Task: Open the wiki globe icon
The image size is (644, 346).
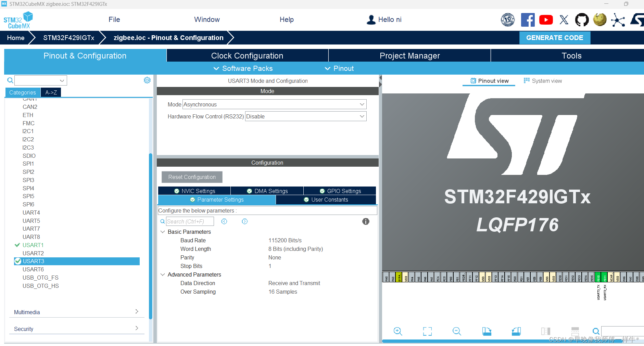Action: 600,20
